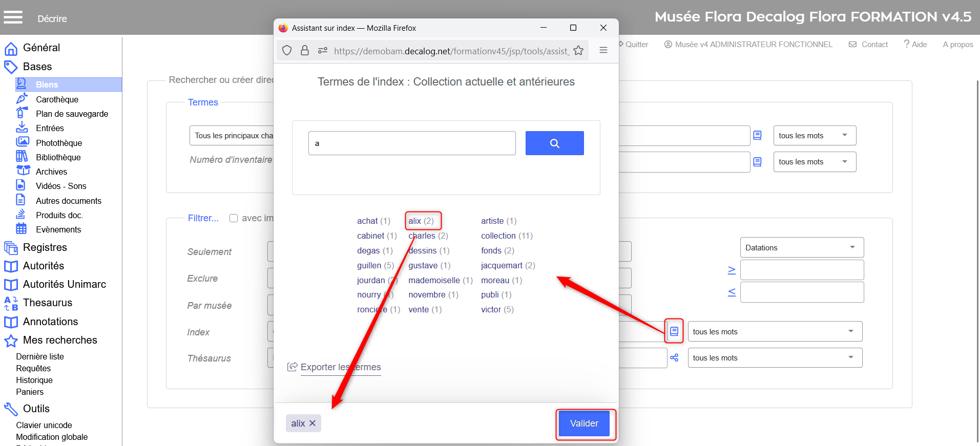The height and width of the screenshot is (446, 980).
Task: Click the datation upper-bound input field
Action: (x=802, y=292)
